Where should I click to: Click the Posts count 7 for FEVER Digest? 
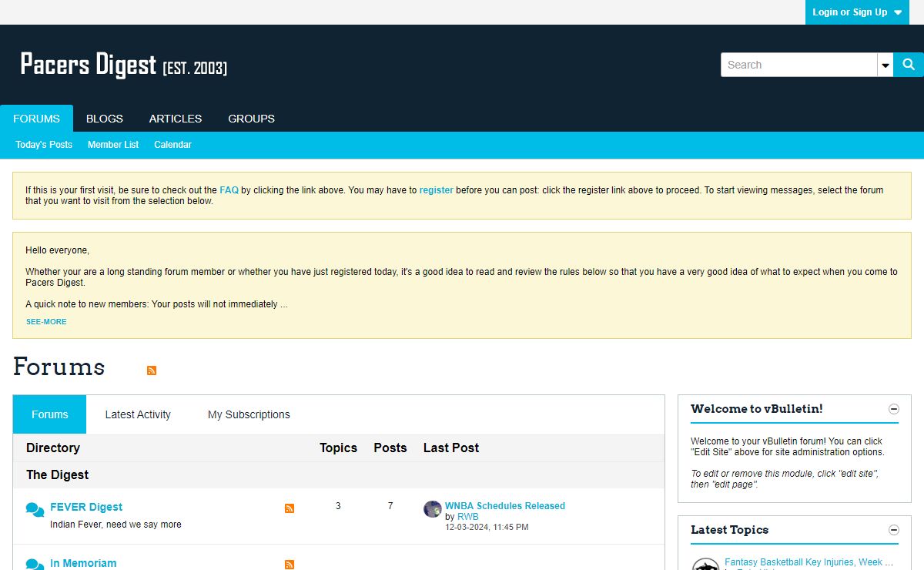390,506
